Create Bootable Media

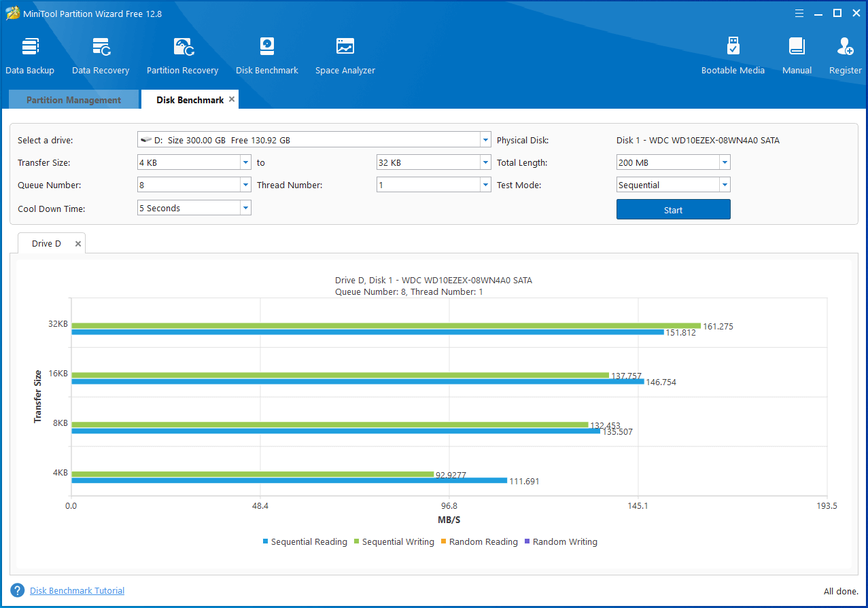[x=733, y=56]
